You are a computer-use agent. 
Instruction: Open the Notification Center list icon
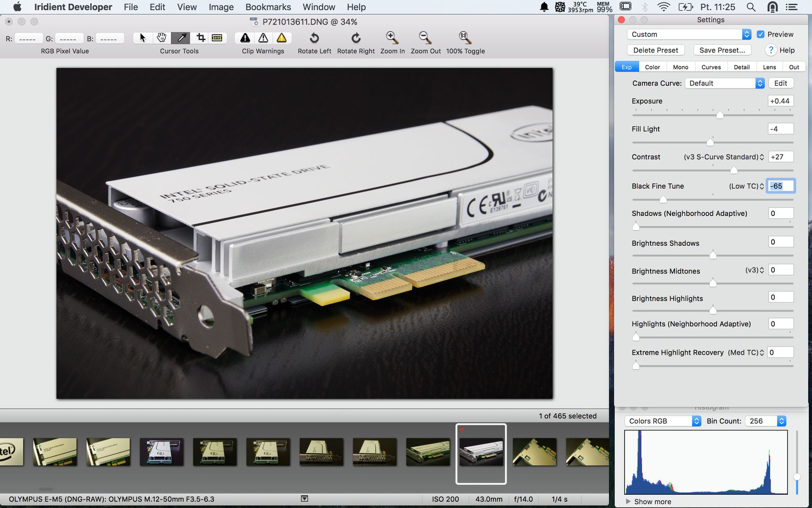click(792, 7)
